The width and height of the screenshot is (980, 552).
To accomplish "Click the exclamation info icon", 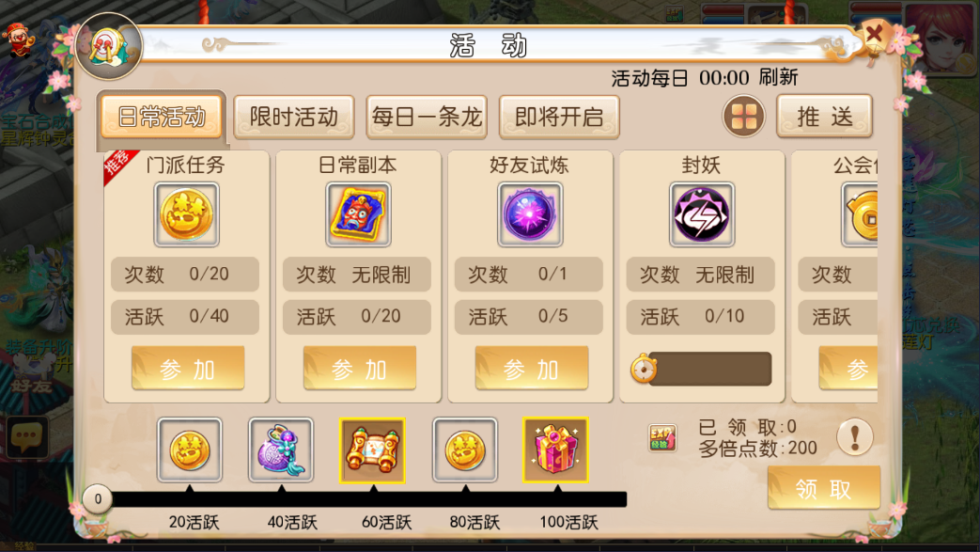I will click(x=855, y=436).
